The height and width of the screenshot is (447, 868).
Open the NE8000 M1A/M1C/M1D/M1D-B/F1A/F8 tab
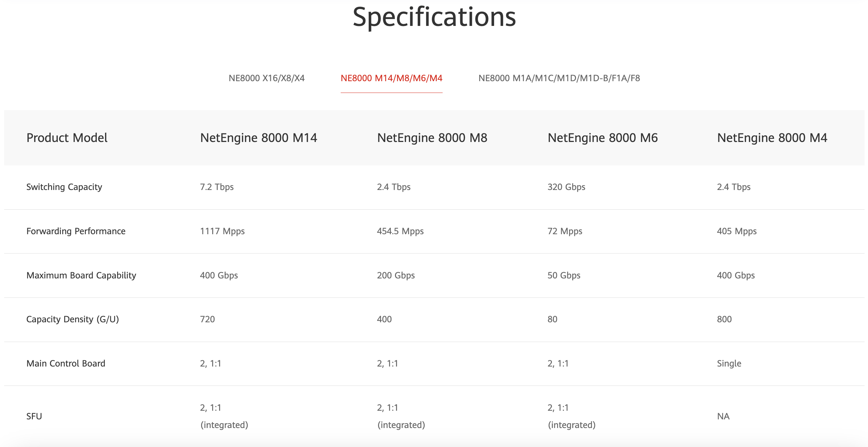click(559, 78)
